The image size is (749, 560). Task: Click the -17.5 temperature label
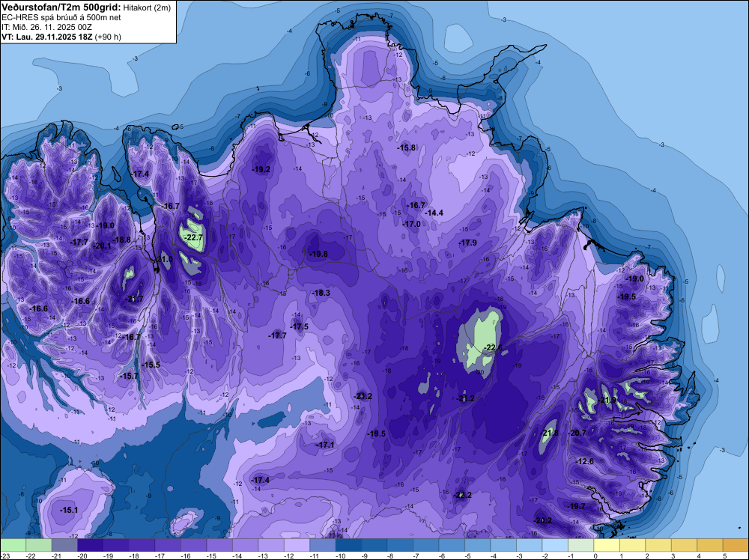pos(300,326)
